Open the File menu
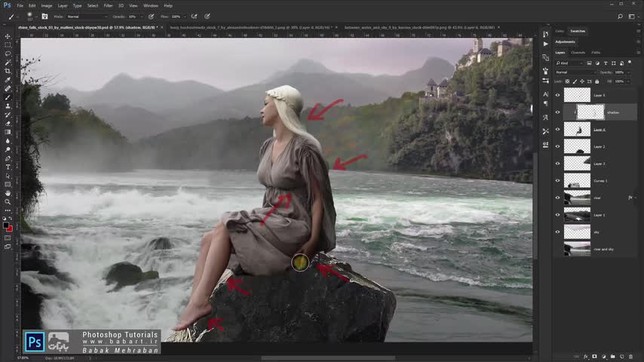Screen dimensions: 644x362 (x=20, y=6)
